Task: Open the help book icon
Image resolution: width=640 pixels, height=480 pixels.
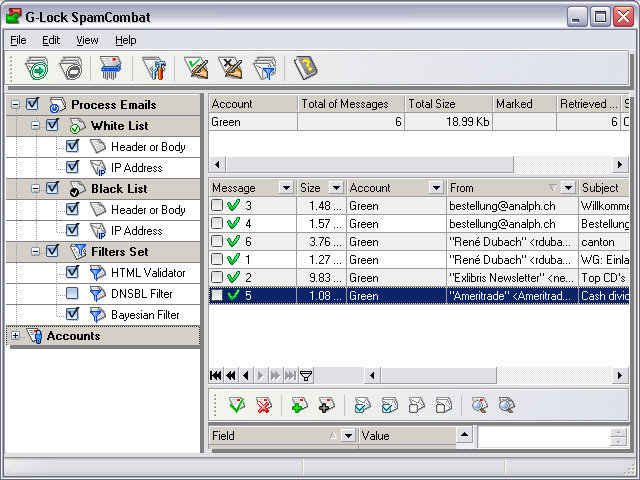Action: pyautogui.click(x=305, y=68)
